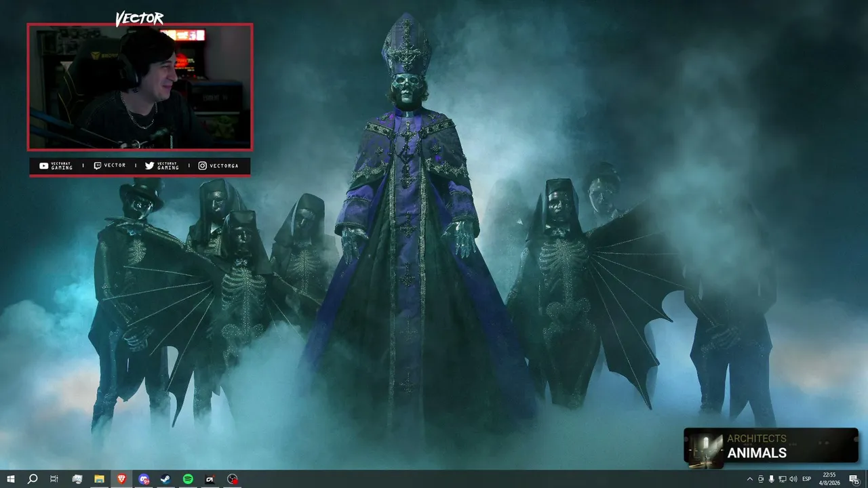Image resolution: width=868 pixels, height=488 pixels.
Task: Open Task View in the taskbar
Action: 54,479
